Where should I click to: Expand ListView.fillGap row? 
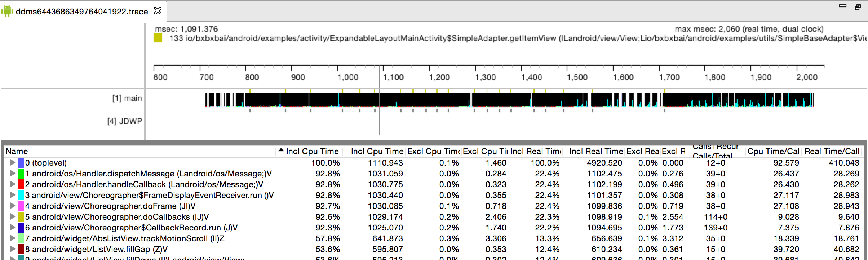(13, 249)
